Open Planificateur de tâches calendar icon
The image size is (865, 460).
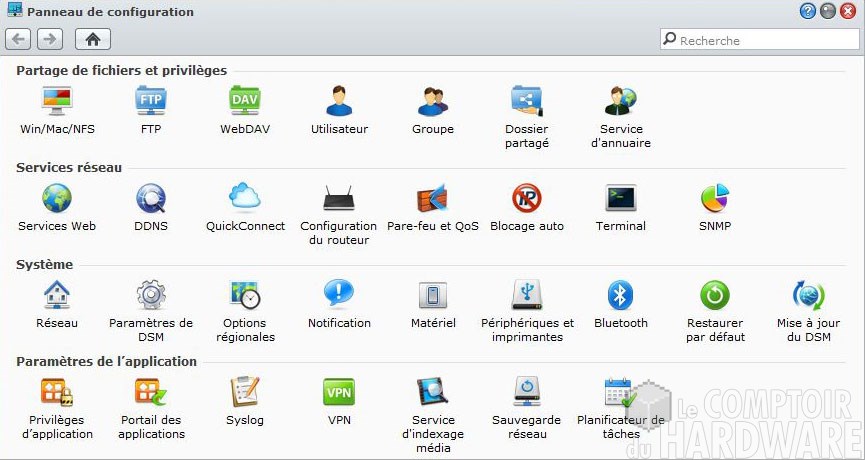pyautogui.click(x=620, y=392)
